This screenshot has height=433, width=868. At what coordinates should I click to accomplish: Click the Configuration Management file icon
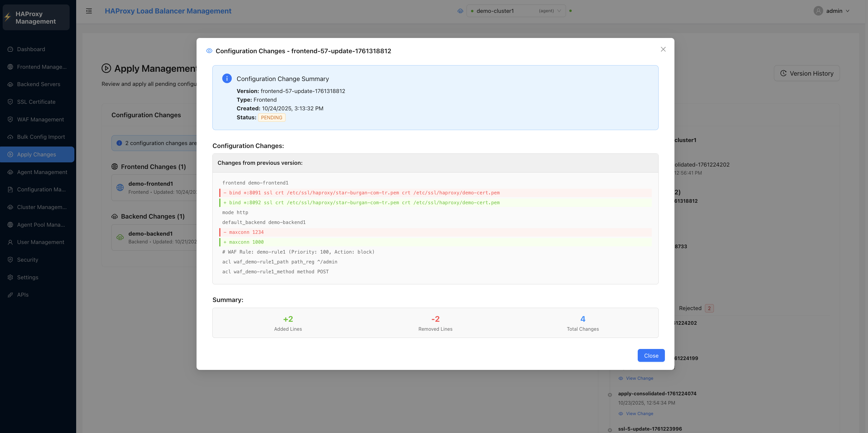click(x=10, y=190)
